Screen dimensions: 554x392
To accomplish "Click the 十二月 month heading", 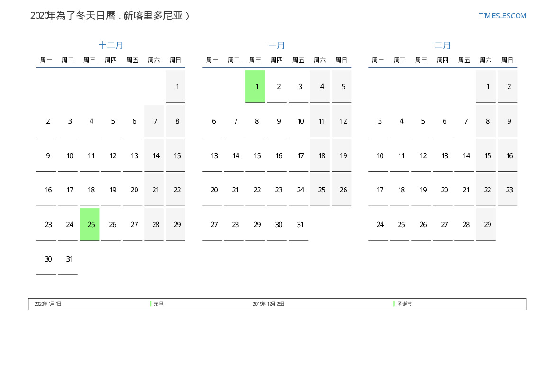I will pyautogui.click(x=111, y=46).
